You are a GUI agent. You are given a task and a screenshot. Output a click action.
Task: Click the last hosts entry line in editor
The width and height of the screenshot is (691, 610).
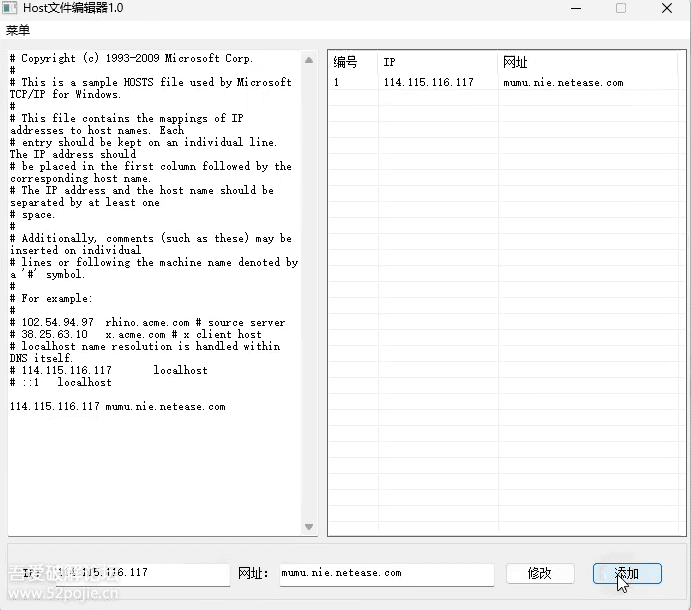(x=118, y=407)
